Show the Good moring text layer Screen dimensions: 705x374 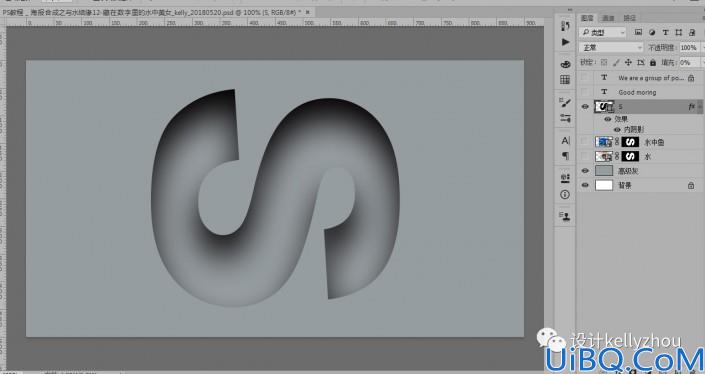pyautogui.click(x=585, y=92)
